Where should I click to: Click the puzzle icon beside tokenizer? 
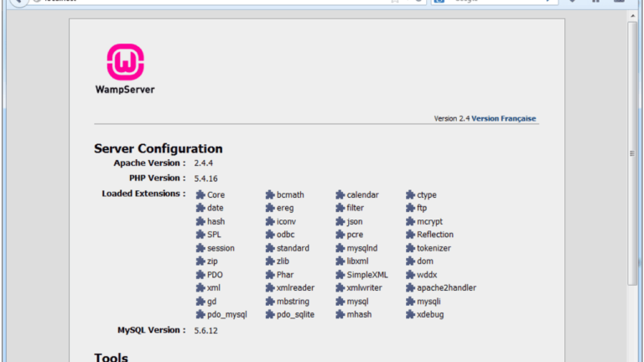click(410, 248)
